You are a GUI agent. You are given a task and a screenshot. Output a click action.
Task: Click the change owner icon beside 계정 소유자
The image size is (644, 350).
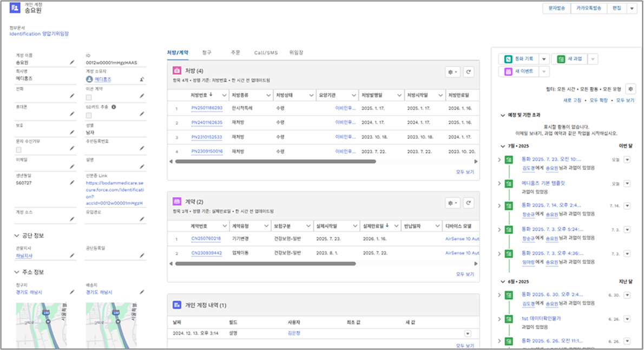[142, 79]
